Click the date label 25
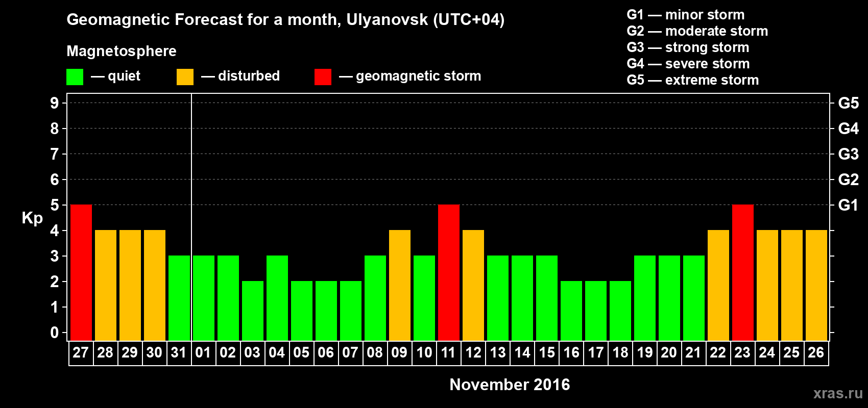The height and width of the screenshot is (408, 868). (x=791, y=352)
